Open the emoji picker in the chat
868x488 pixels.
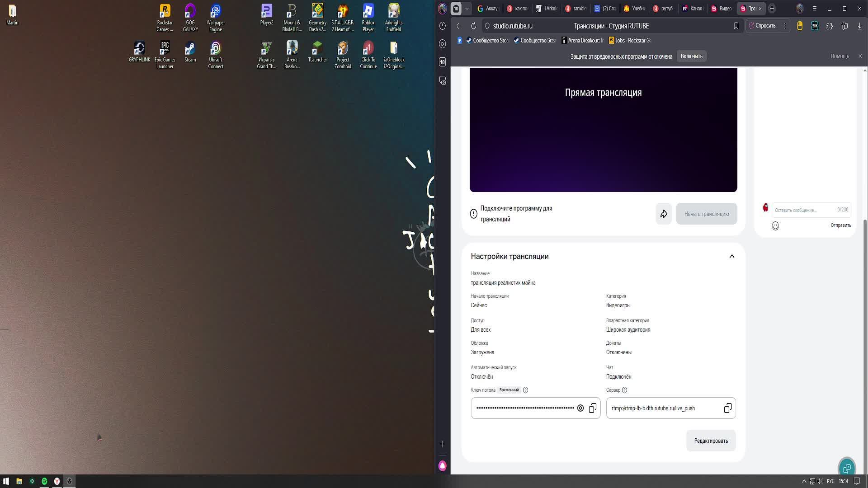click(x=775, y=226)
